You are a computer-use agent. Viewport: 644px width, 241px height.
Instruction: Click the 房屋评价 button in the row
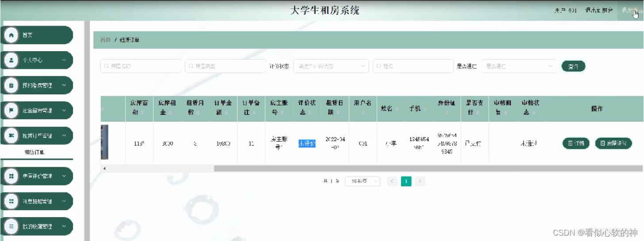[614, 143]
